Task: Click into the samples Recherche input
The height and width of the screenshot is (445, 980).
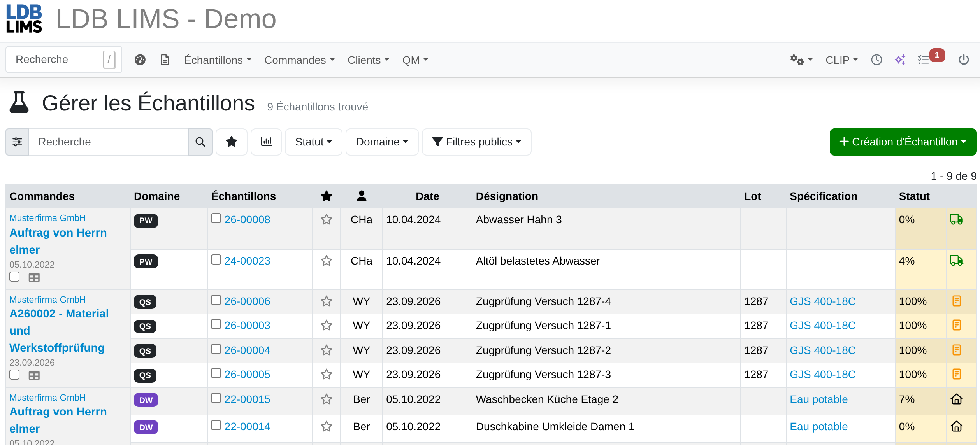Action: [109, 142]
